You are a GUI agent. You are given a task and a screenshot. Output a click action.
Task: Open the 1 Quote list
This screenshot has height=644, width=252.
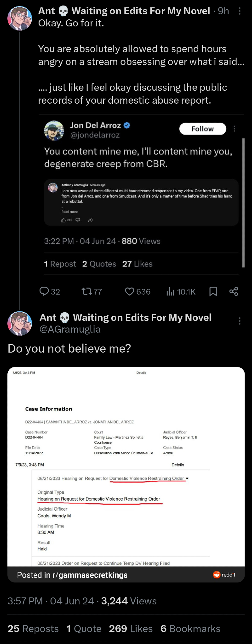pyautogui.click(x=84, y=629)
